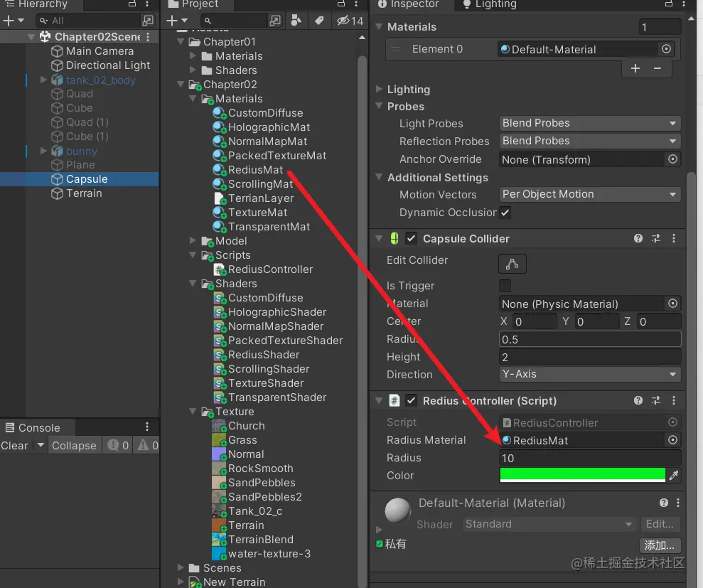Expand Model folder in Project
This screenshot has height=588, width=703.
pyautogui.click(x=193, y=241)
